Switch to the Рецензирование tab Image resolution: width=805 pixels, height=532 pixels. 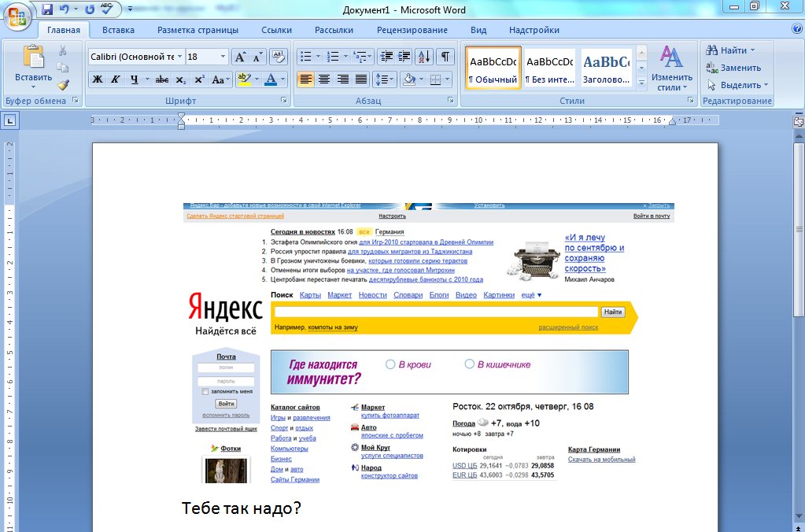pos(412,30)
